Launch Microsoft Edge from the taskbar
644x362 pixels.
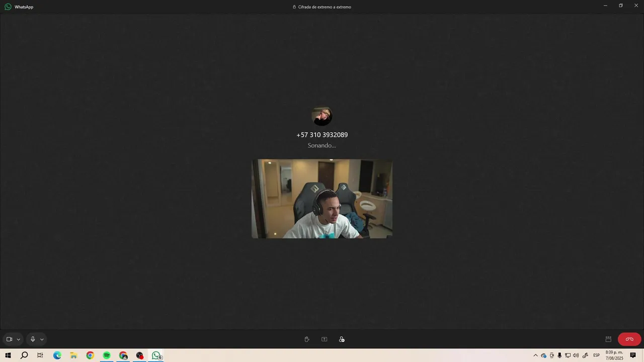pyautogui.click(x=57, y=355)
